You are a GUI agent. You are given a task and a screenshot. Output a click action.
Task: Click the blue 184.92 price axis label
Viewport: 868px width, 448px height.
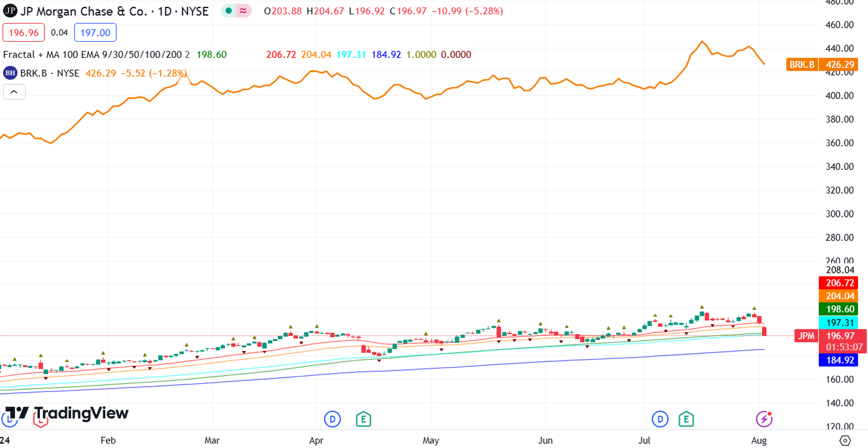[838, 360]
